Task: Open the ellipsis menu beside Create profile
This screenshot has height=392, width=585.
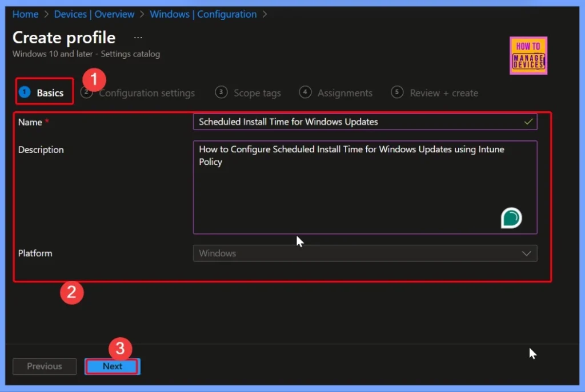Action: tap(138, 38)
